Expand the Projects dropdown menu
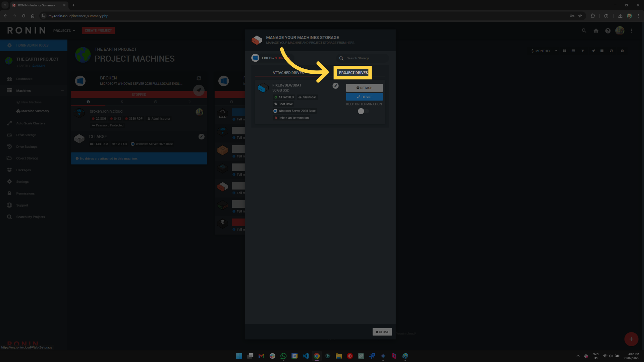 click(x=64, y=31)
